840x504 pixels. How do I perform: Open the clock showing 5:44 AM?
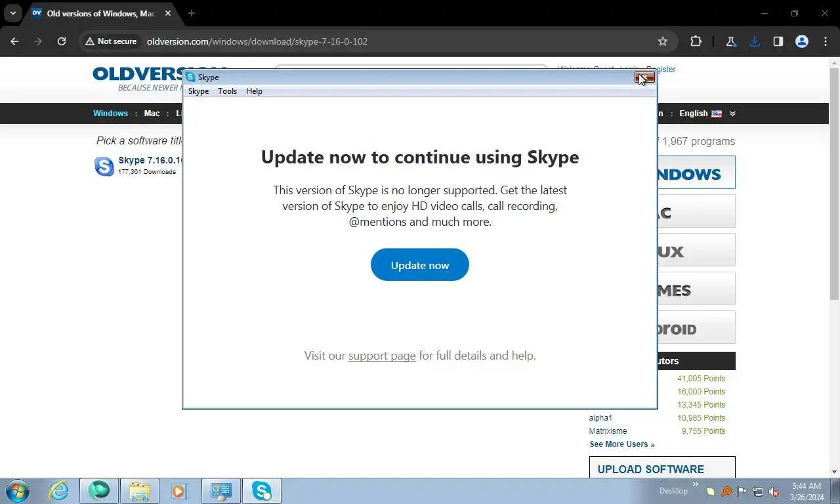pyautogui.click(x=807, y=492)
